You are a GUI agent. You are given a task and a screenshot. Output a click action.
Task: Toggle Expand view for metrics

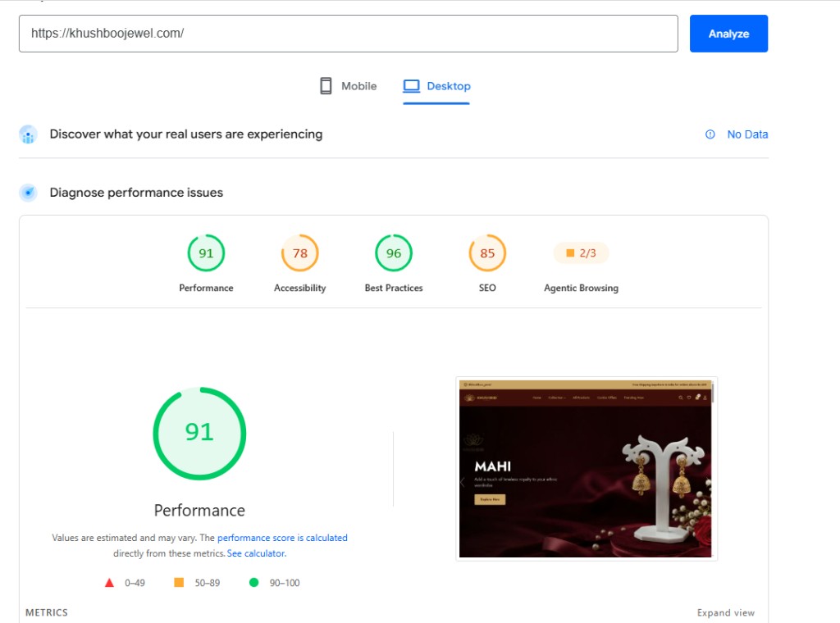(x=726, y=613)
